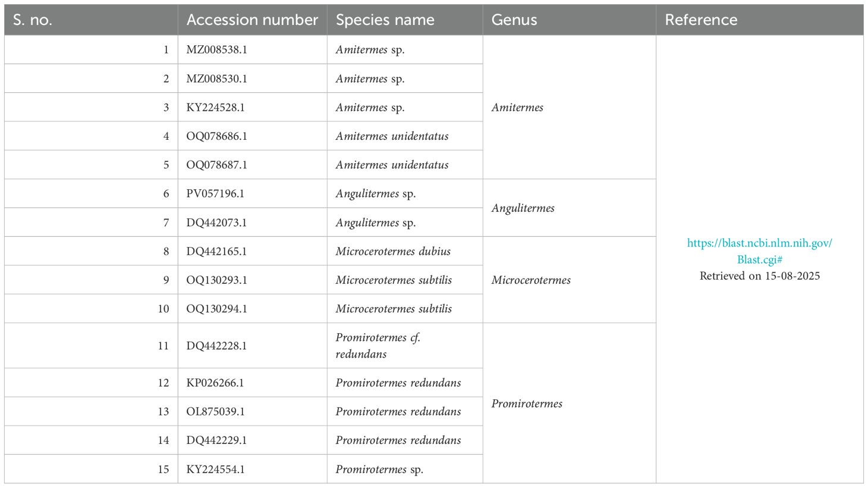This screenshot has width=868, height=488.
Task: Select the Amitermes genus cell
Action: pyautogui.click(x=517, y=107)
